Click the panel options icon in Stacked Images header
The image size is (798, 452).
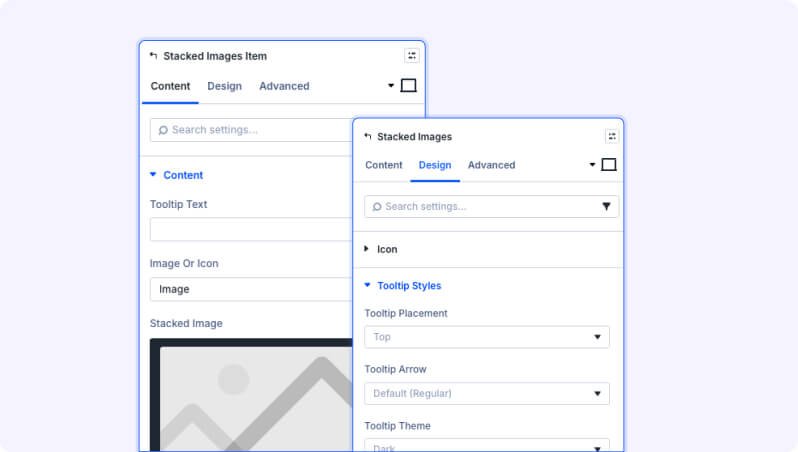[612, 136]
